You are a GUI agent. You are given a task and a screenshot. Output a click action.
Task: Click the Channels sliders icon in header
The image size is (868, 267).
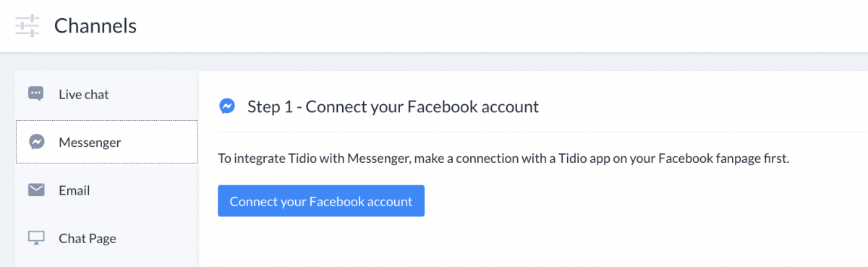(27, 26)
